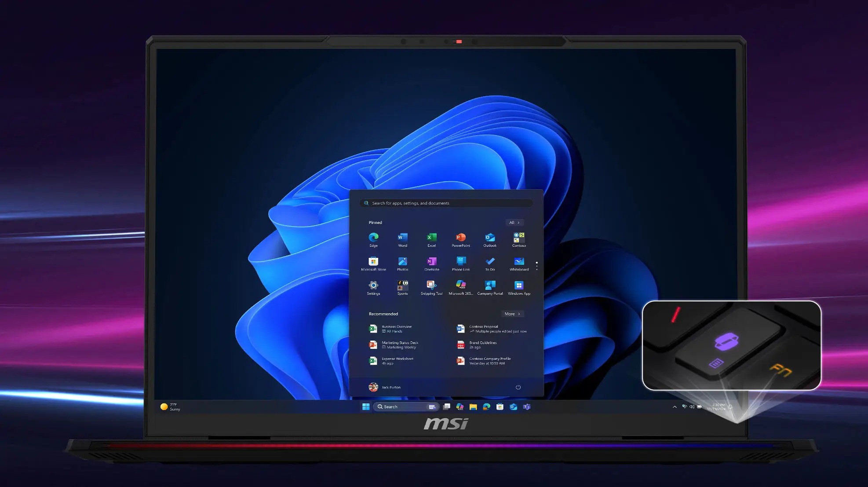
Task: Open Microsoft Store from the pinned grid
Action: click(x=373, y=264)
